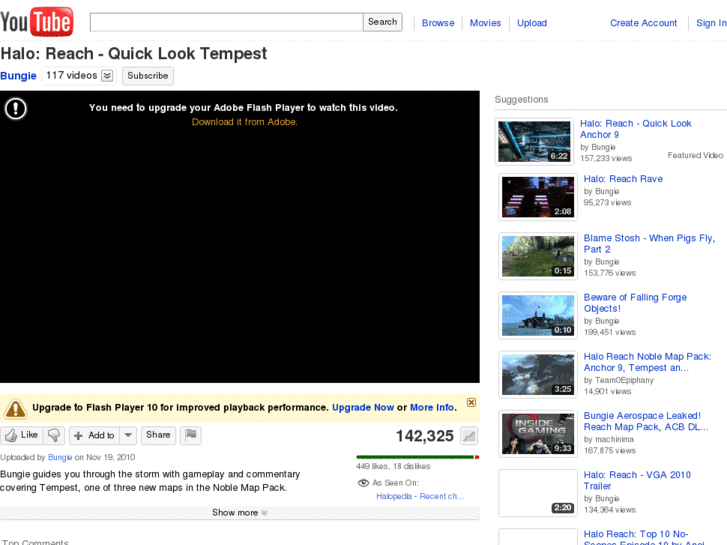
Task: Subscribe to the Bungie channel
Action: click(x=148, y=76)
